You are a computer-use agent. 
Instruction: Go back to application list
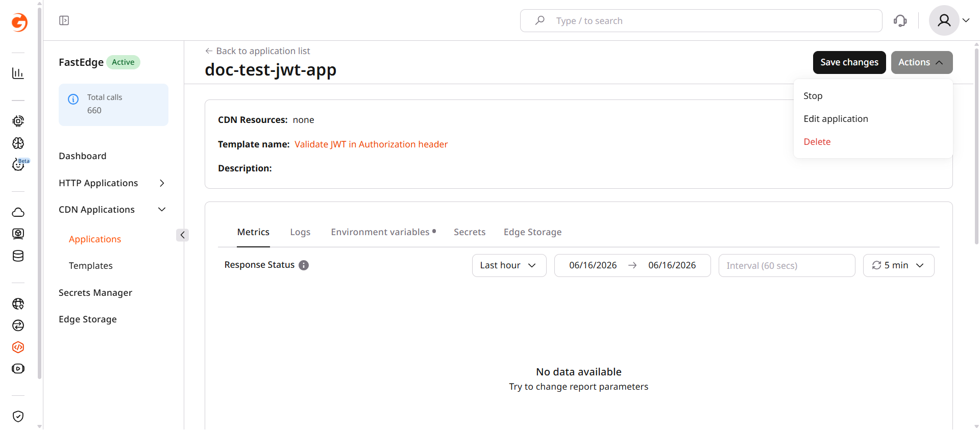[258, 51]
